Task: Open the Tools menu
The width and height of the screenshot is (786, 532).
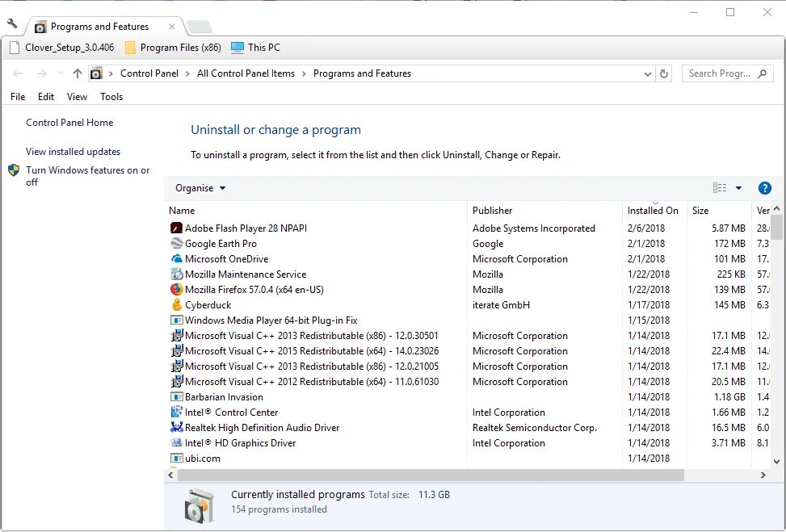Action: [x=111, y=97]
